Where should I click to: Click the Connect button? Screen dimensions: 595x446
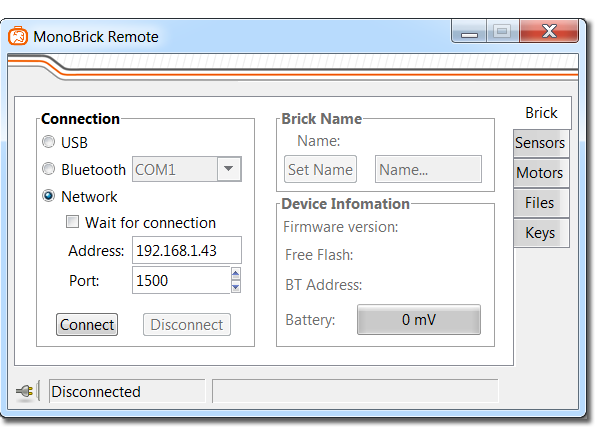tap(87, 325)
